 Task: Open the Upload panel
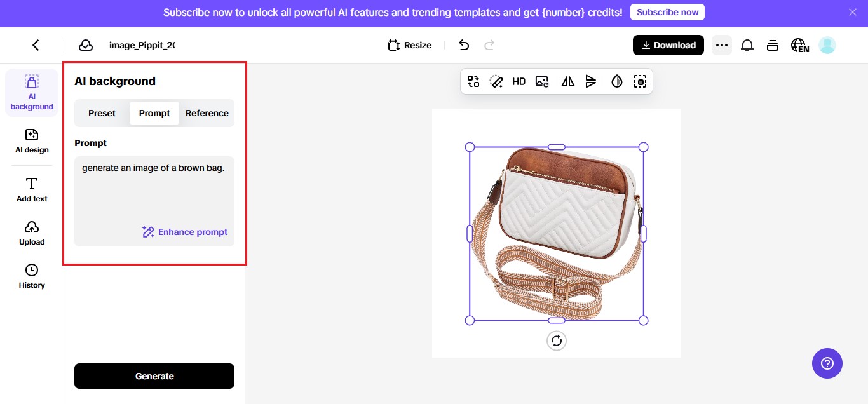click(31, 233)
